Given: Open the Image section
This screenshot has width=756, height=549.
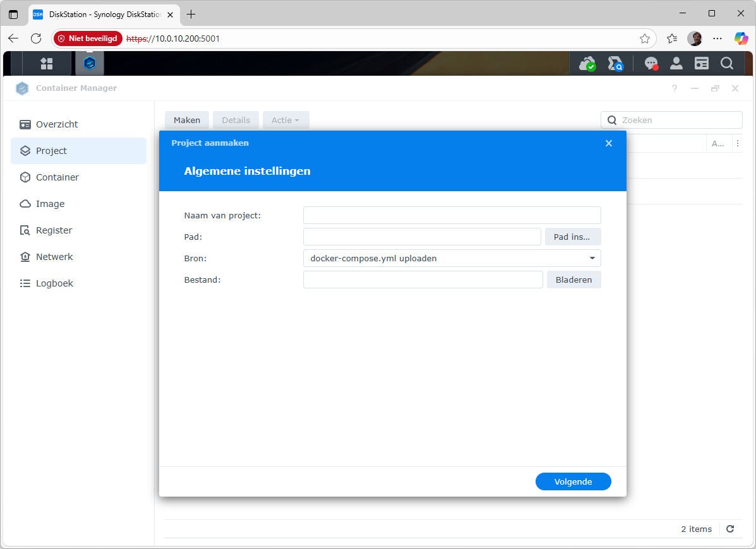Looking at the screenshot, I should (51, 204).
